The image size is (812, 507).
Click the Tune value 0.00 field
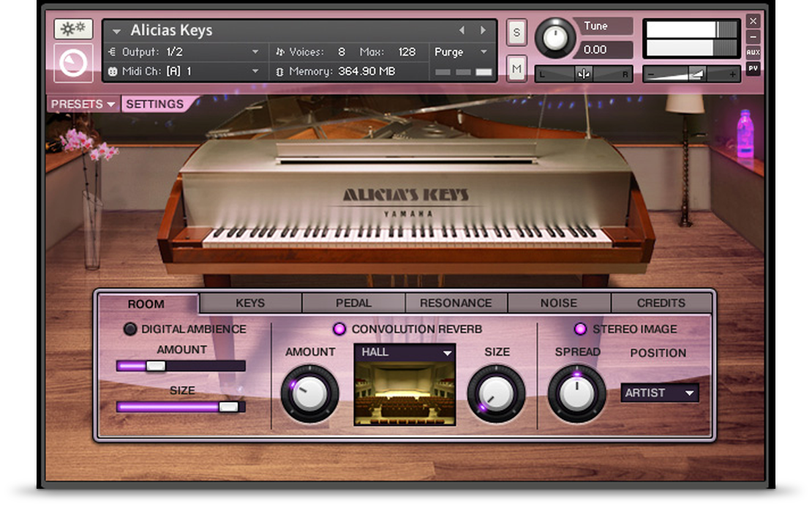click(606, 50)
